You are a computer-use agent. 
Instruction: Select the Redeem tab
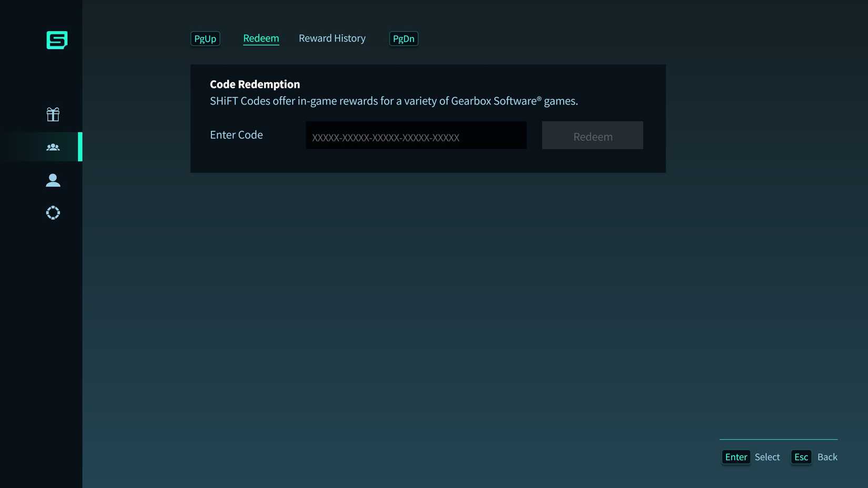click(261, 38)
